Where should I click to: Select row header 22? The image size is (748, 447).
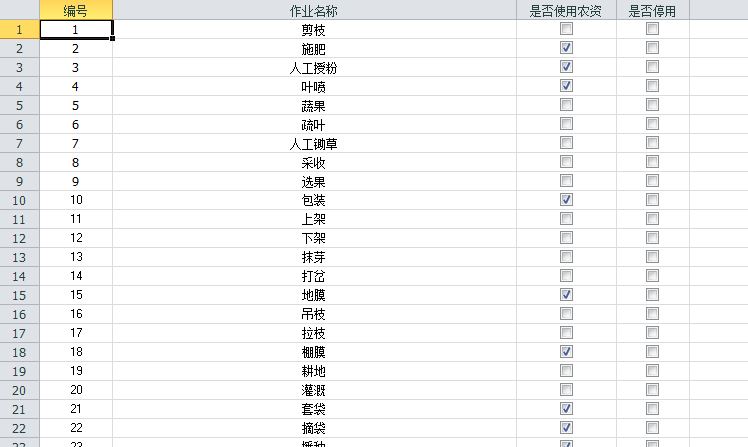point(20,428)
